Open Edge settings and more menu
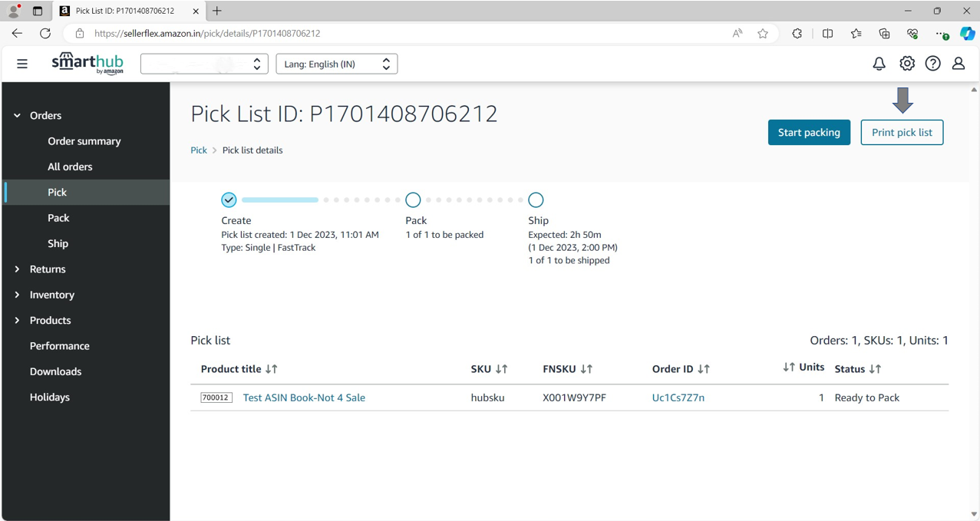 point(942,34)
